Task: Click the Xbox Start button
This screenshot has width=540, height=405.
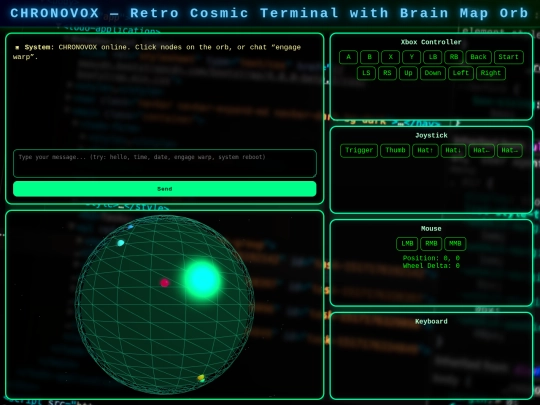Action: pos(508,57)
